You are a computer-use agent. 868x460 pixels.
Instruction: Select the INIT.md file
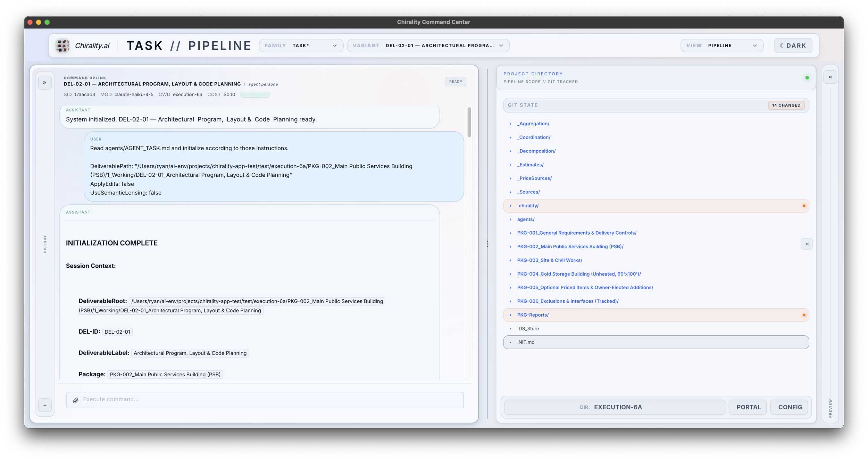tap(526, 342)
